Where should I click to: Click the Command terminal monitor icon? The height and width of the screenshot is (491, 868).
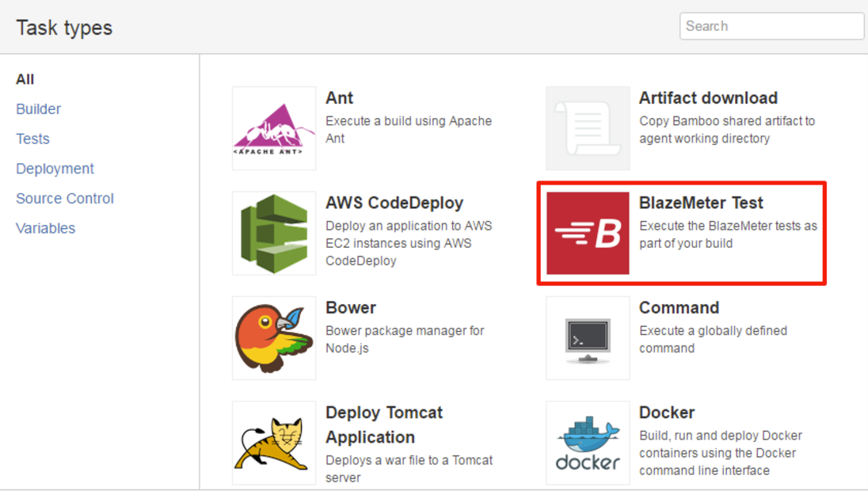[x=588, y=338]
